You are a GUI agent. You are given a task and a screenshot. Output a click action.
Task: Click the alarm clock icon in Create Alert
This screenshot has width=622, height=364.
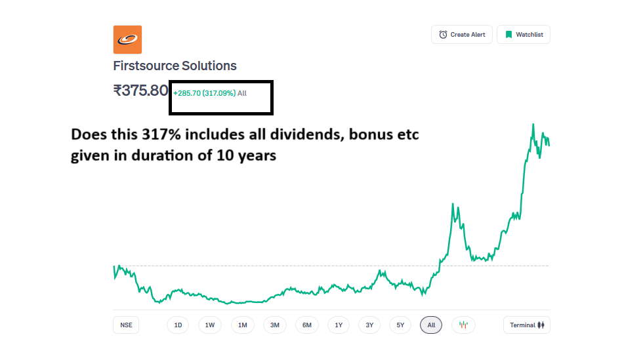click(x=444, y=35)
